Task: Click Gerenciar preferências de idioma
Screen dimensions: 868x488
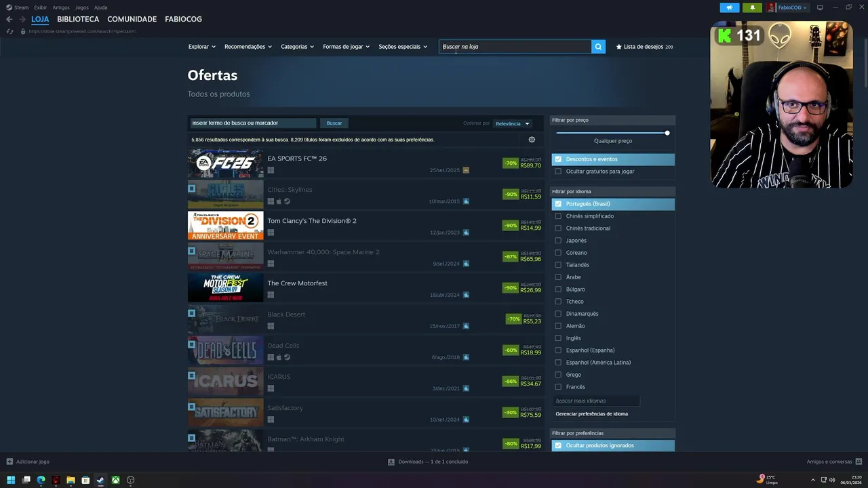Action: 591,413
